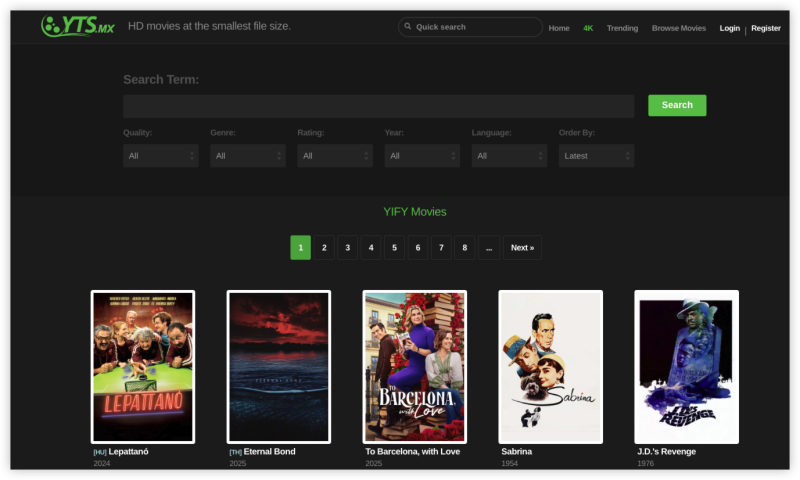Click the Login link

[x=730, y=28]
